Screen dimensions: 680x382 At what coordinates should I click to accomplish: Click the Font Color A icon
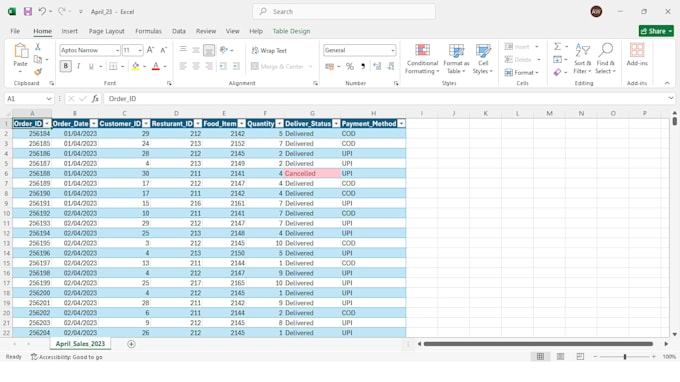point(156,66)
